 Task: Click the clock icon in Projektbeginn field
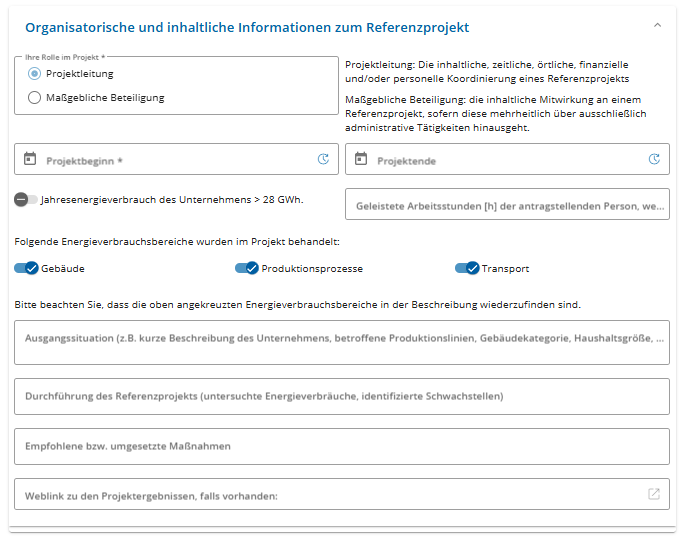[x=323, y=159]
